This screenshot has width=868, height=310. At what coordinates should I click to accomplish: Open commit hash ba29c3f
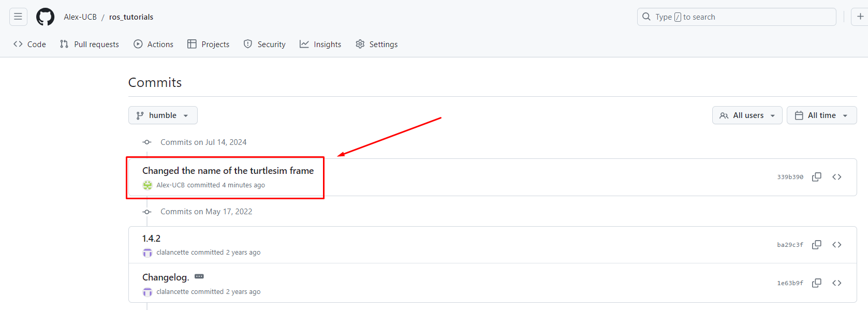pyautogui.click(x=790, y=245)
